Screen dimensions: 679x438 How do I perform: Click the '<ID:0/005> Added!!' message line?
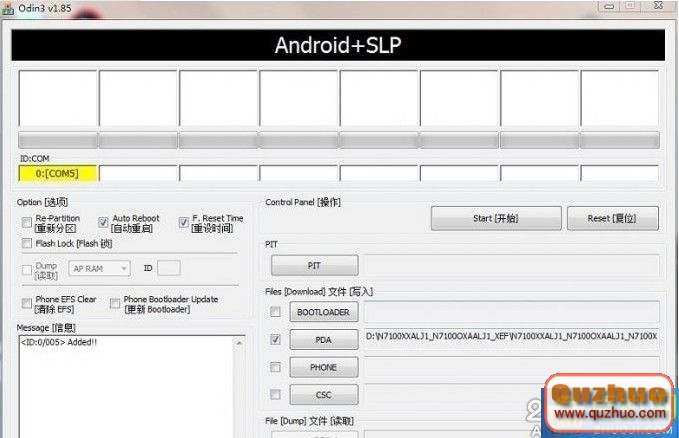59,342
